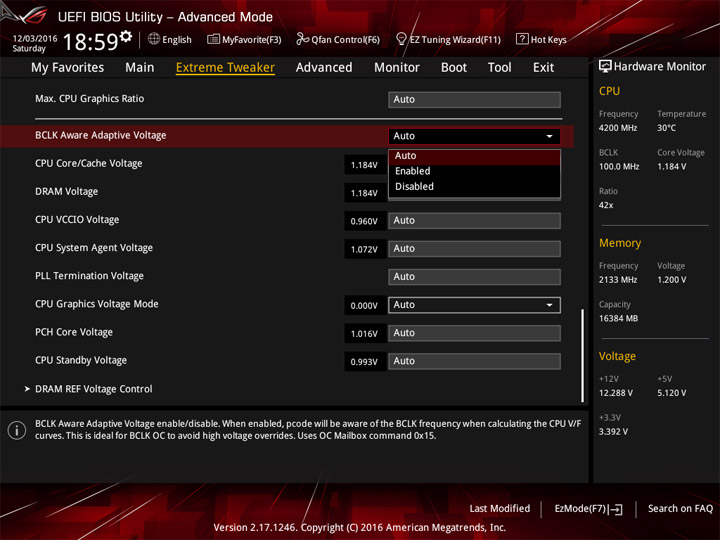This screenshot has width=720, height=540.
Task: Click the 0.993V Standby Voltage reading
Action: pos(364,362)
